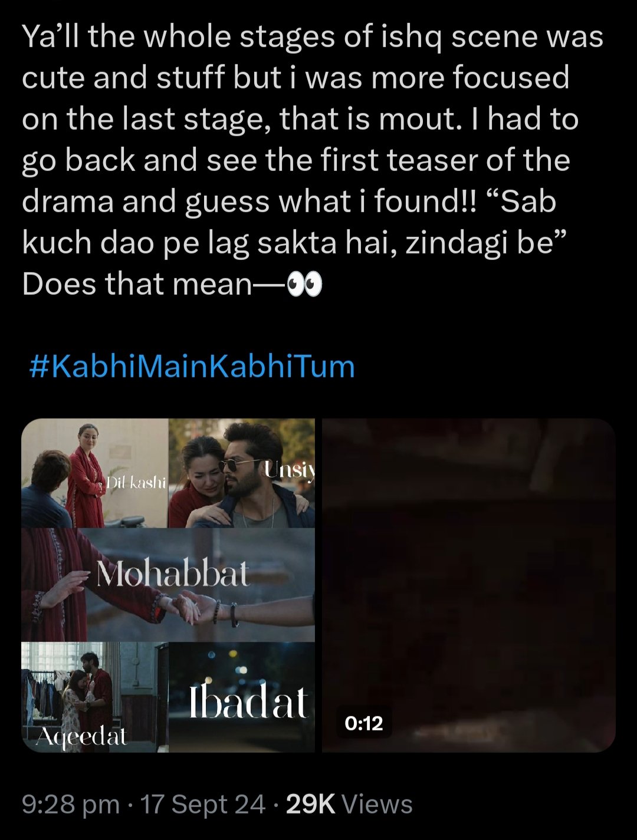Tap the 17 Sept 24 date
637x840 pixels.
203,805
